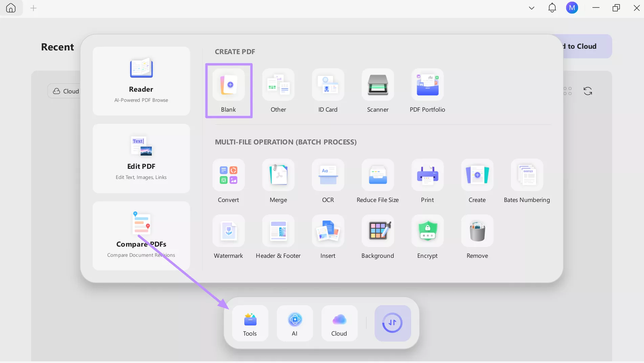Switch to the Home tab

11,8
